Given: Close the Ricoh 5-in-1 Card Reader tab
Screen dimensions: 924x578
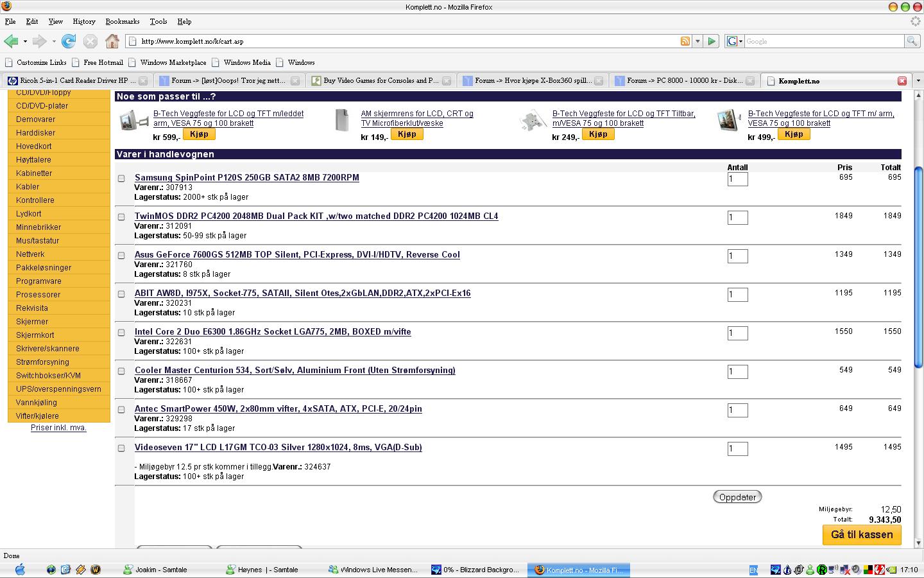Looking at the screenshot, I should point(143,81).
